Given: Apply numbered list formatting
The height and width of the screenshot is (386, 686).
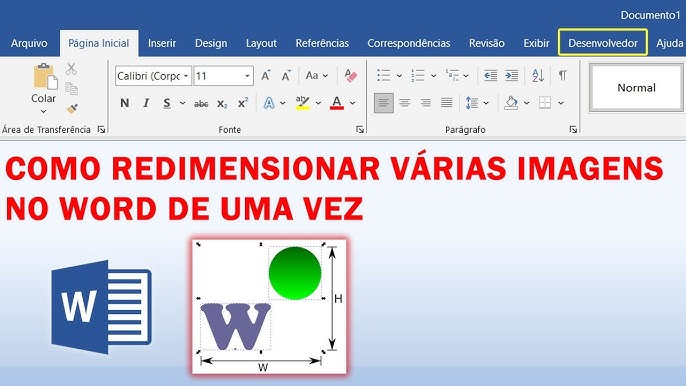Looking at the screenshot, I should coord(418,76).
